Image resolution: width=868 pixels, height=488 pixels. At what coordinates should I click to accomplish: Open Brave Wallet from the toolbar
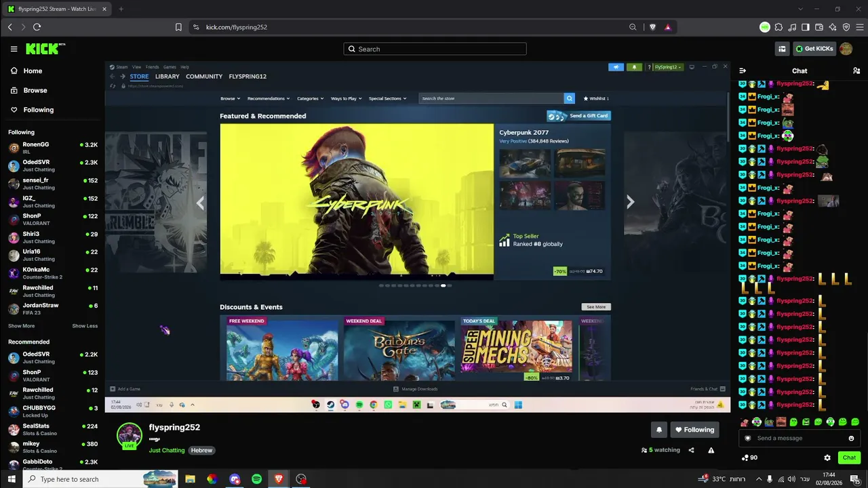coord(819,27)
